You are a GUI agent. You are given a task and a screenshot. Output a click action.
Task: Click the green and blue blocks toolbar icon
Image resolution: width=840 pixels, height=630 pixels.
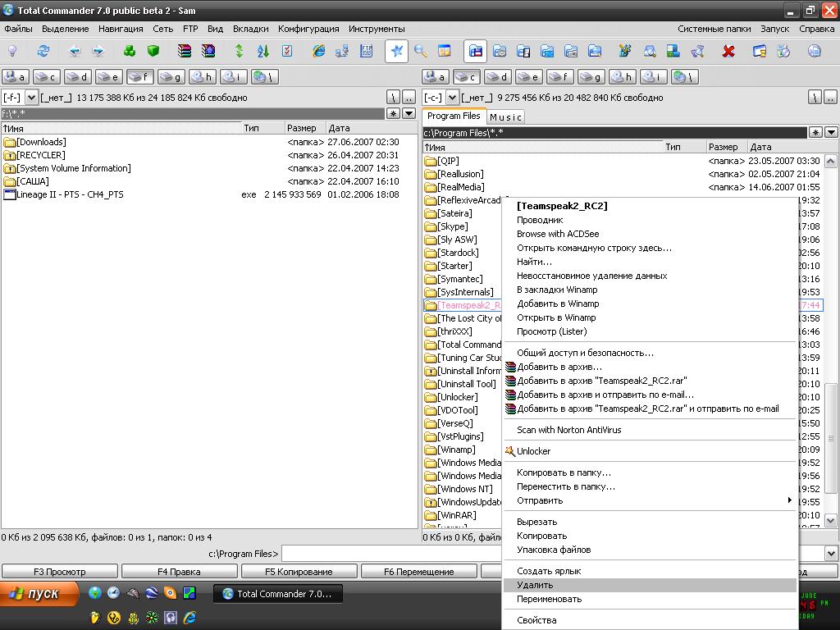point(673,51)
